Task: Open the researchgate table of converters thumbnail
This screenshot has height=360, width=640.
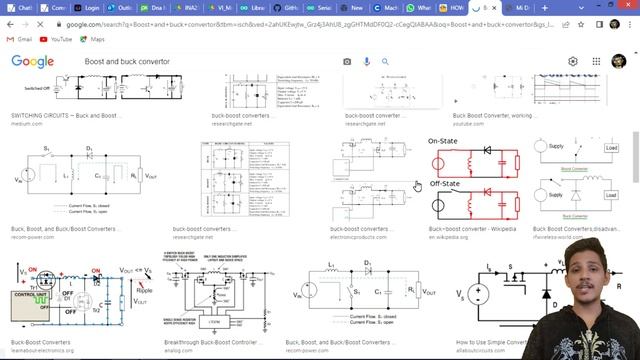Action: 245,179
